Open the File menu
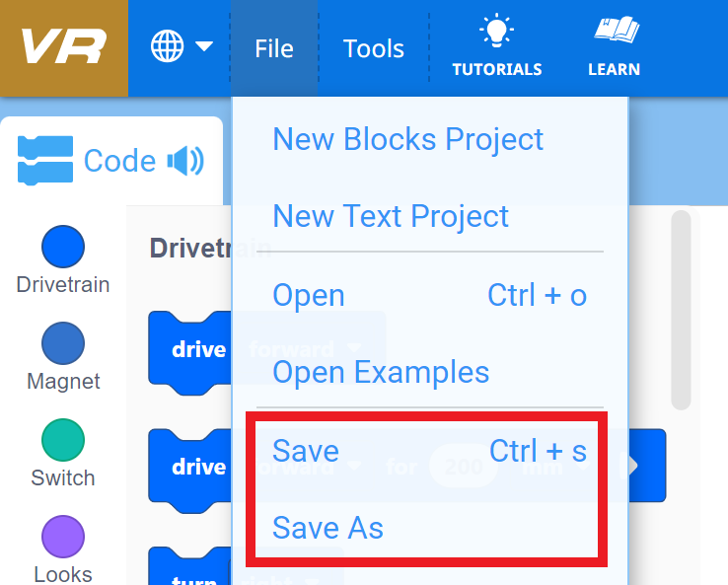Image resolution: width=728 pixels, height=585 pixels. point(273,48)
